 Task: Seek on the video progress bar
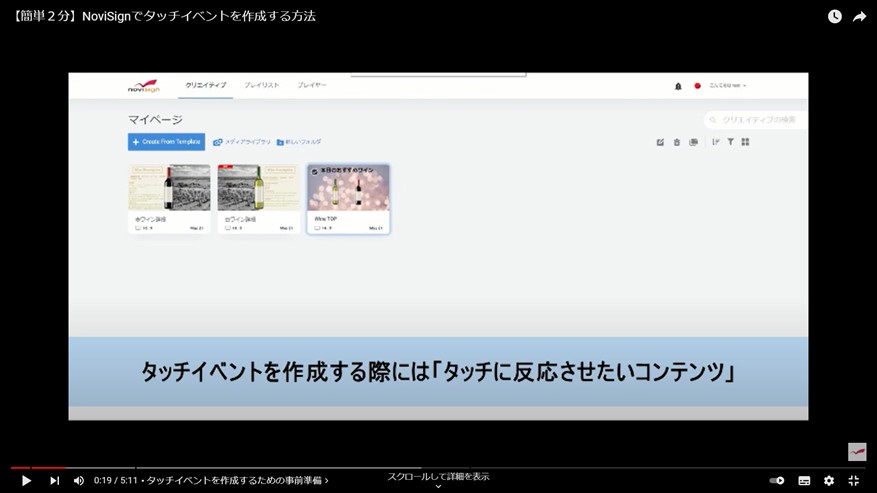pyautogui.click(x=438, y=467)
